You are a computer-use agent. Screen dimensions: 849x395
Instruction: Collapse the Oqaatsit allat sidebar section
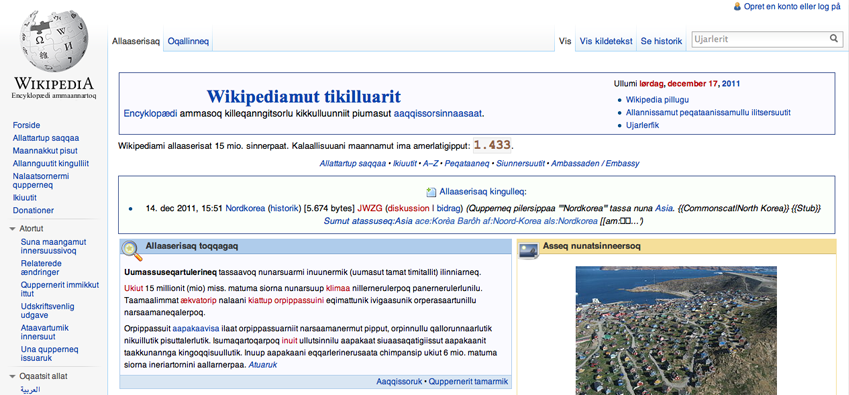coord(12,377)
